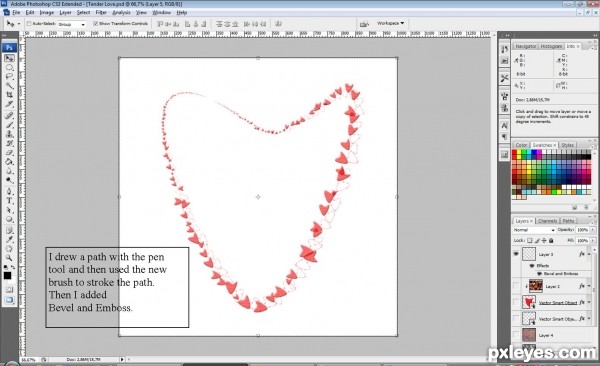This screenshot has height=366, width=600.
Task: Toggle Effects visibility eye under Layer 3
Action: coord(532,265)
